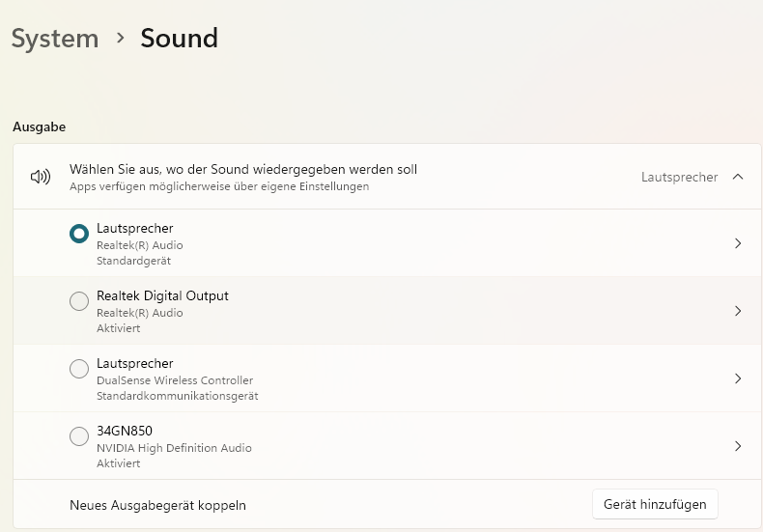Collapse the output device list chevron
763x532 pixels.
(738, 177)
